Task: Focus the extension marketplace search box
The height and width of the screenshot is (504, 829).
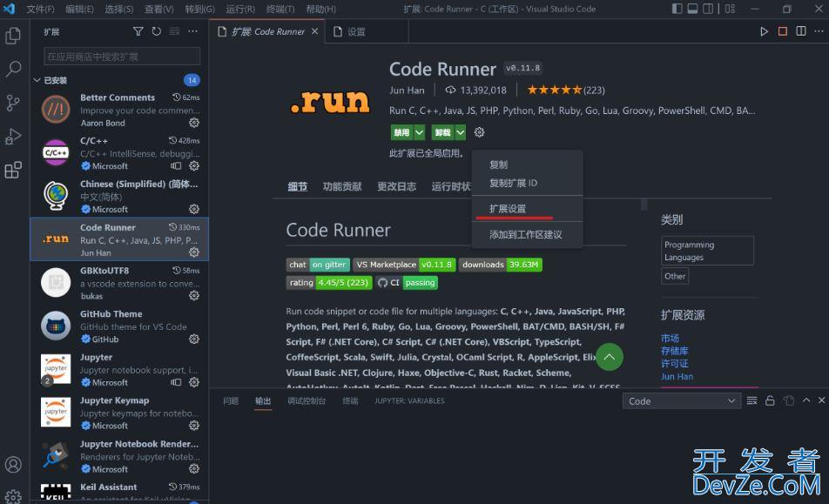Action: tap(122, 57)
